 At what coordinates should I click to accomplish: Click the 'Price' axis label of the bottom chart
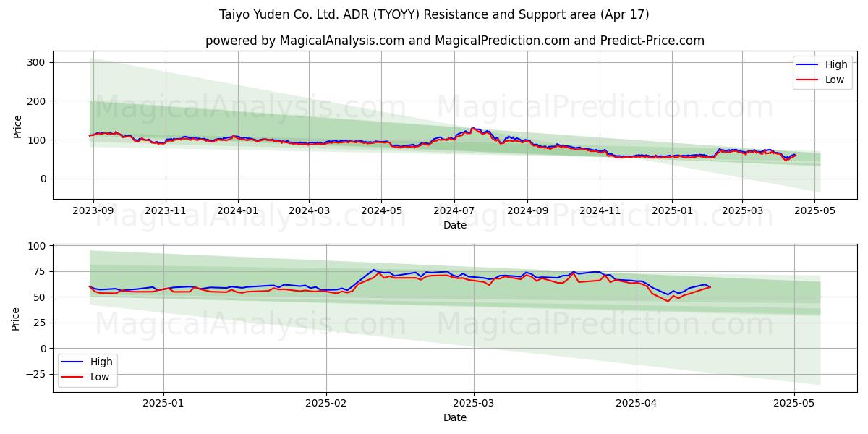(x=16, y=318)
